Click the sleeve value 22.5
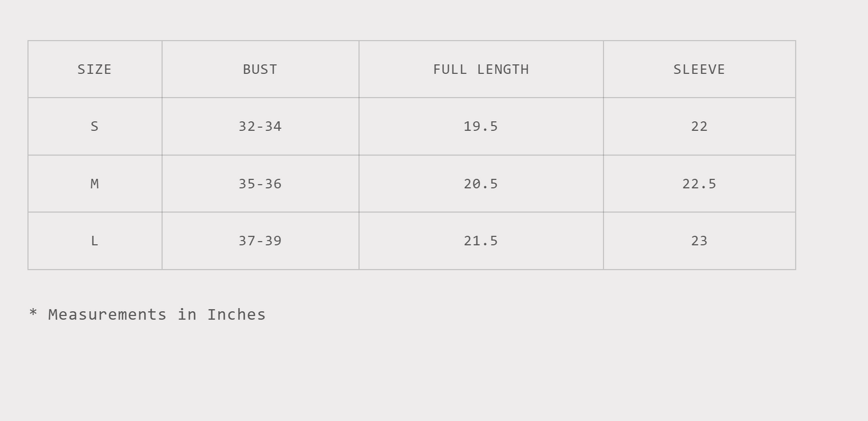This screenshot has height=421, width=868. [699, 184]
